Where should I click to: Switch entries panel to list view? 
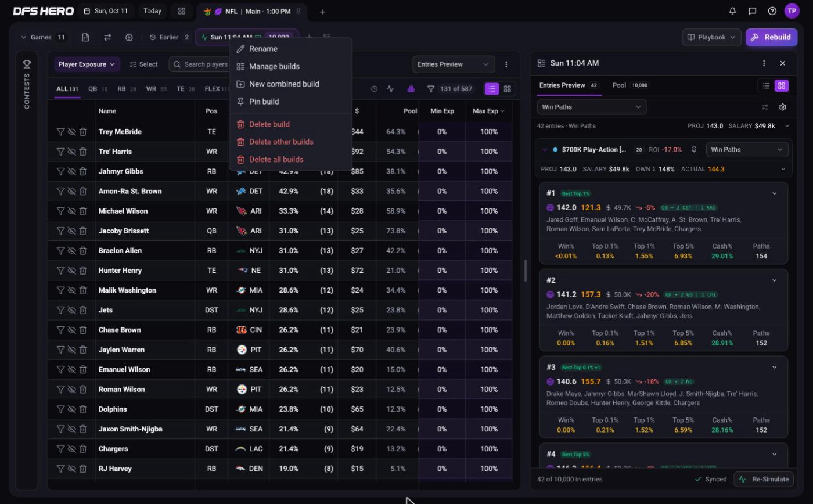(x=766, y=85)
